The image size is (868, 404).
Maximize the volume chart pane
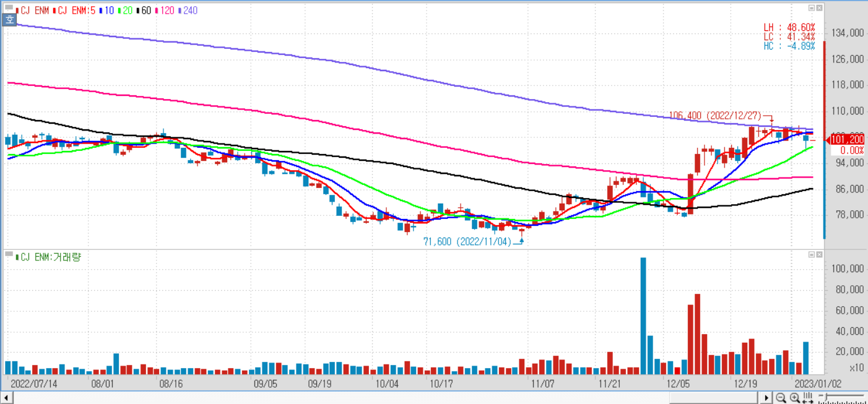pos(811,254)
